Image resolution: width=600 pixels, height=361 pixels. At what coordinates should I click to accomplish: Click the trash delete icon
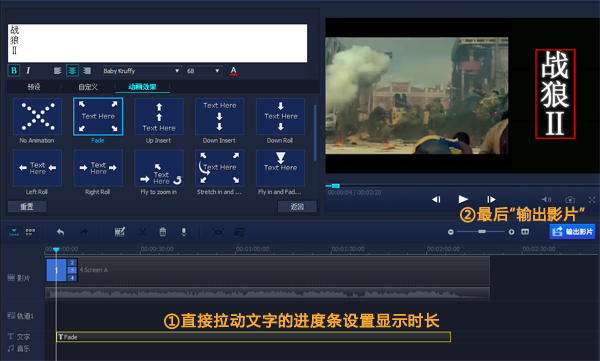(163, 232)
